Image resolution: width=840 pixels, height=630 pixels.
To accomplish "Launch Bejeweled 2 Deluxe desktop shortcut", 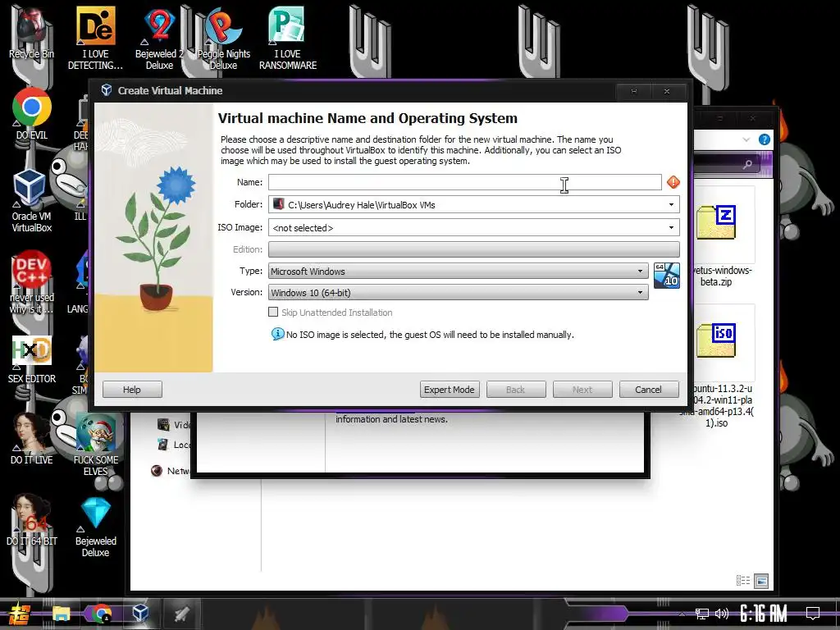I will (160, 38).
